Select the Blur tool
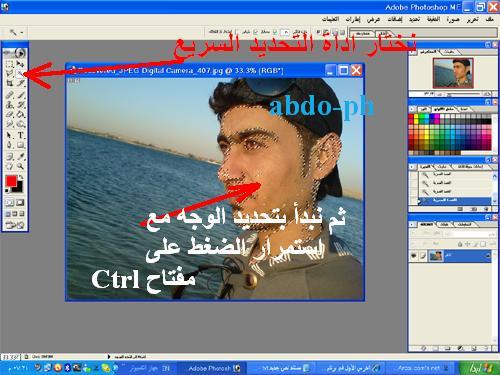The height and width of the screenshot is (375, 500). (x=10, y=124)
